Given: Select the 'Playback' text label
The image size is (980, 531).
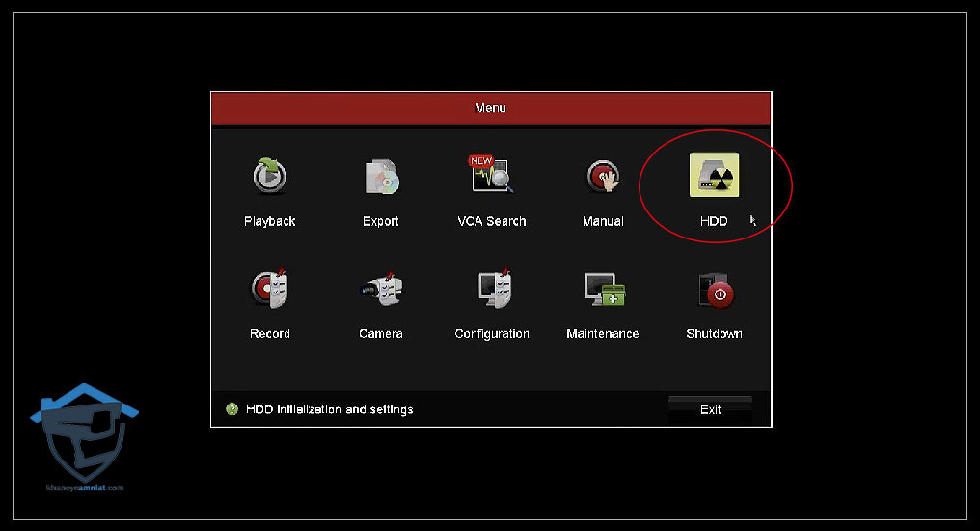Looking at the screenshot, I should tap(269, 222).
